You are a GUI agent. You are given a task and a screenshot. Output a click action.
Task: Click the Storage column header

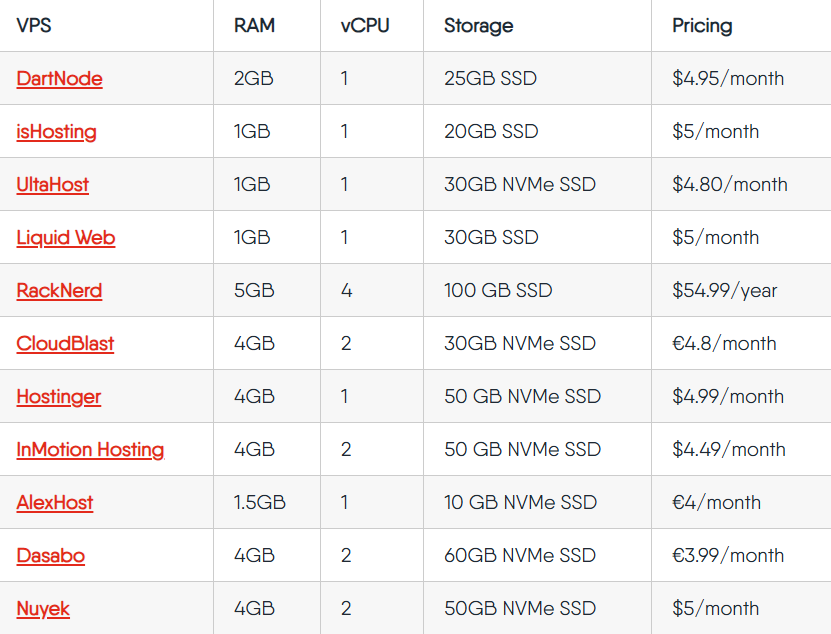479,25
